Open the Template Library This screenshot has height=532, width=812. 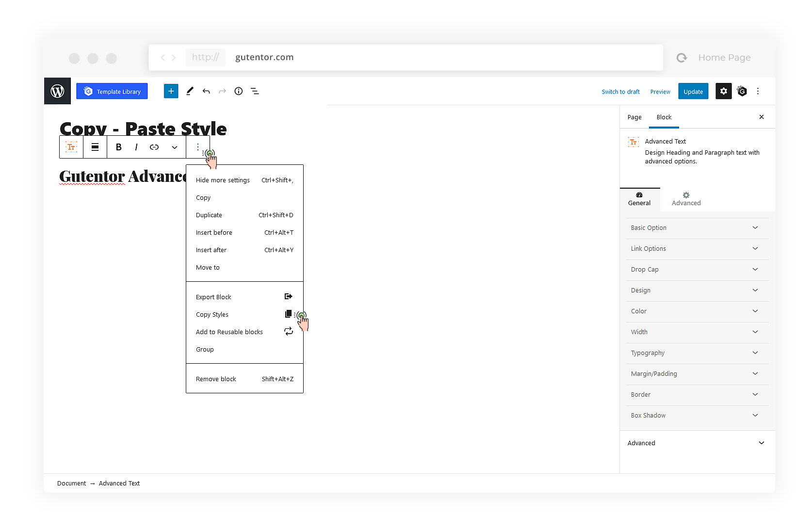[112, 91]
